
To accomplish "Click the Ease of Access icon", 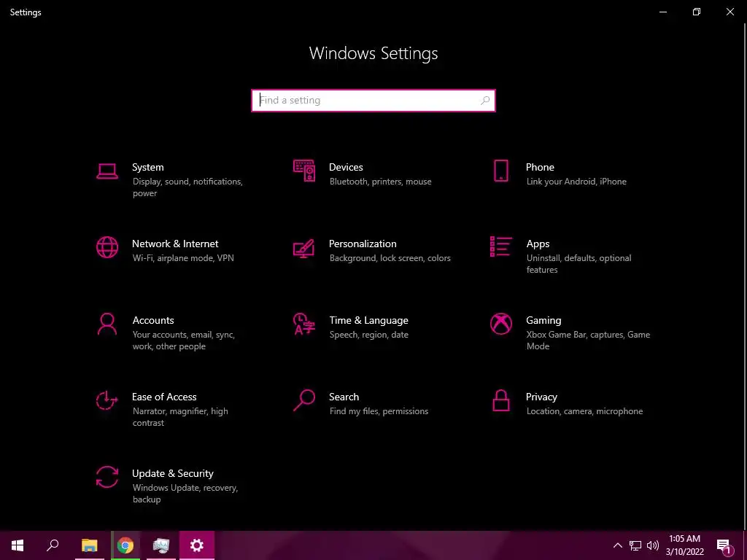I will click(x=107, y=400).
